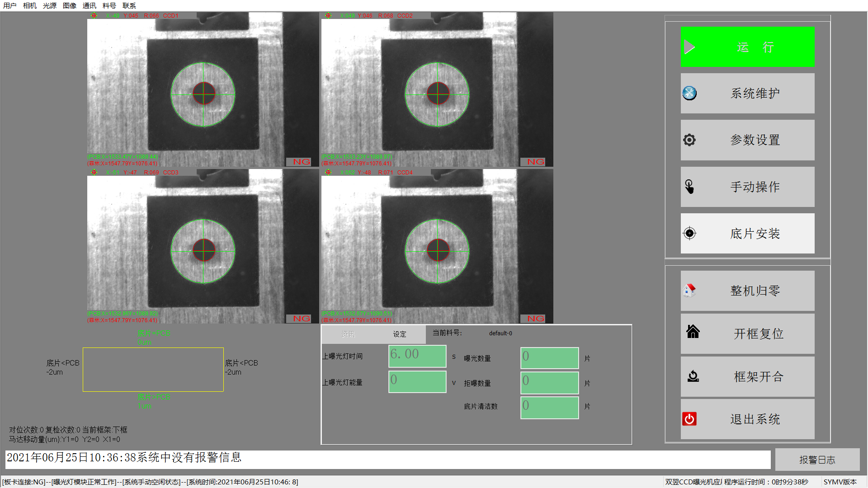Open the 相机 menu
868x488 pixels.
pos(29,6)
